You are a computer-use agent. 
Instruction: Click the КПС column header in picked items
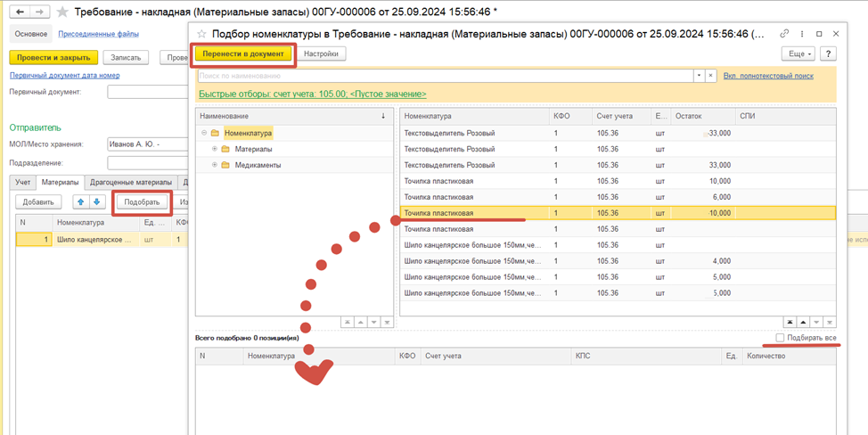tap(645, 357)
